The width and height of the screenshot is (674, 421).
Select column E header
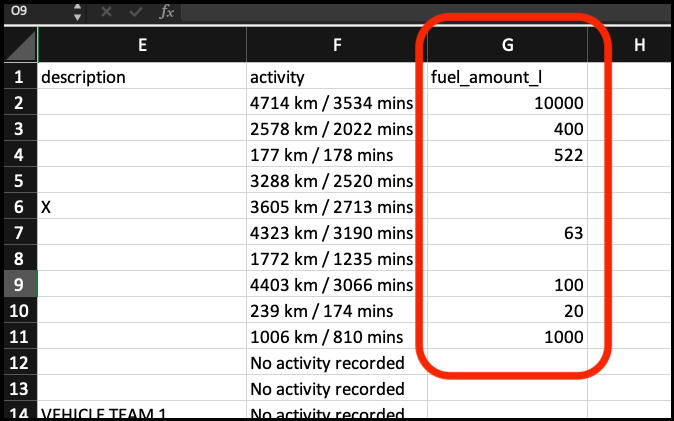(x=142, y=44)
